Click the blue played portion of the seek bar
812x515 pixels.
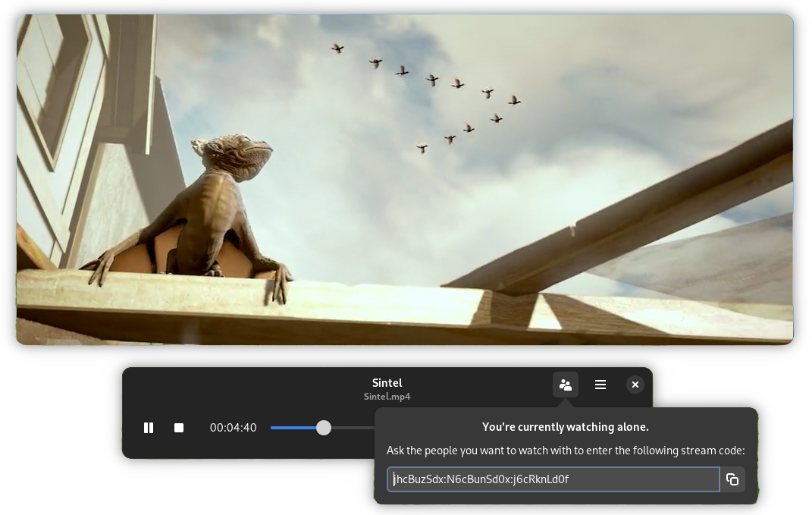click(292, 428)
